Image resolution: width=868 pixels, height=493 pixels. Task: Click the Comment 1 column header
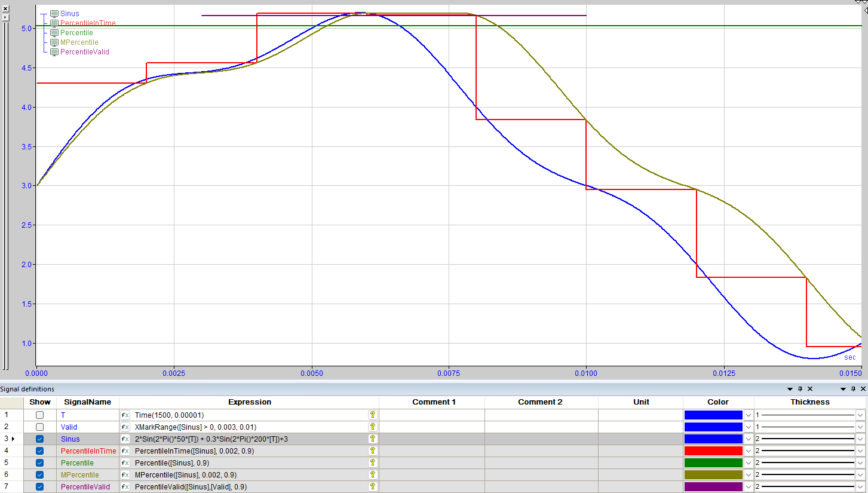(x=432, y=402)
